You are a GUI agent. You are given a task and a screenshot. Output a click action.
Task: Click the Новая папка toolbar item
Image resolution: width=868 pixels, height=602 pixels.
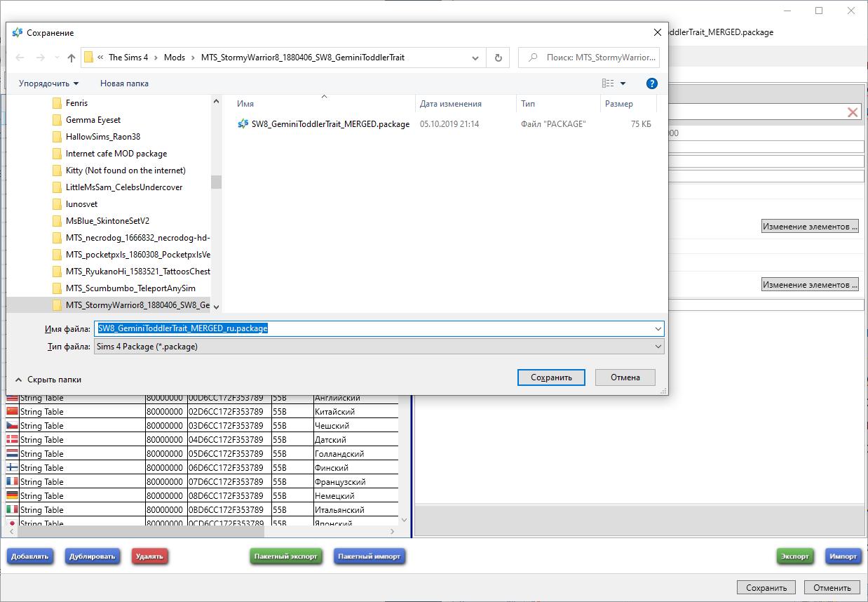[124, 83]
